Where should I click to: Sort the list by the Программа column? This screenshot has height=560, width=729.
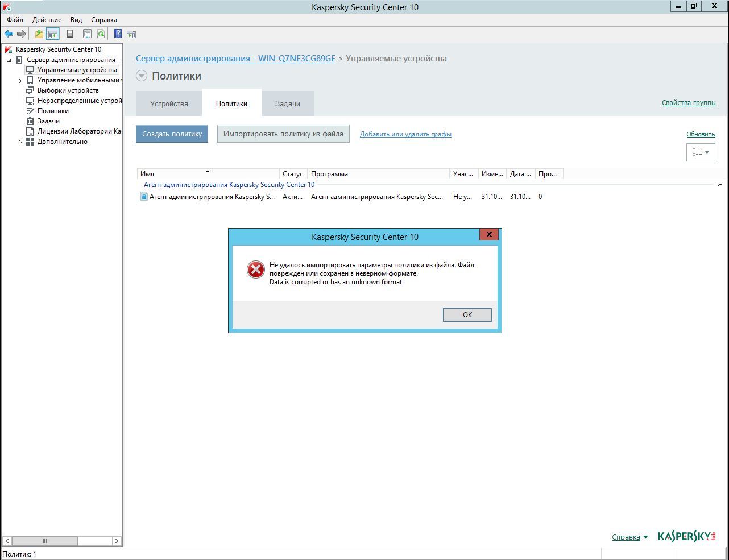pyautogui.click(x=379, y=174)
